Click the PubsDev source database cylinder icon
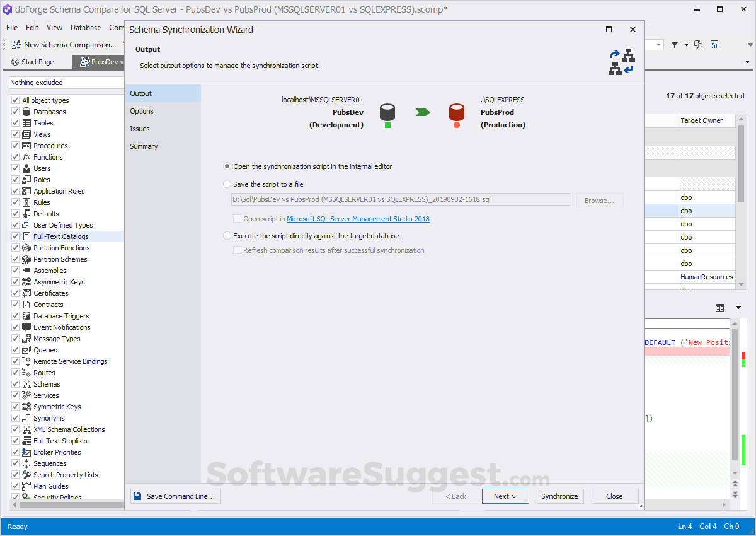Viewport: 756px width, 536px height. point(387,112)
